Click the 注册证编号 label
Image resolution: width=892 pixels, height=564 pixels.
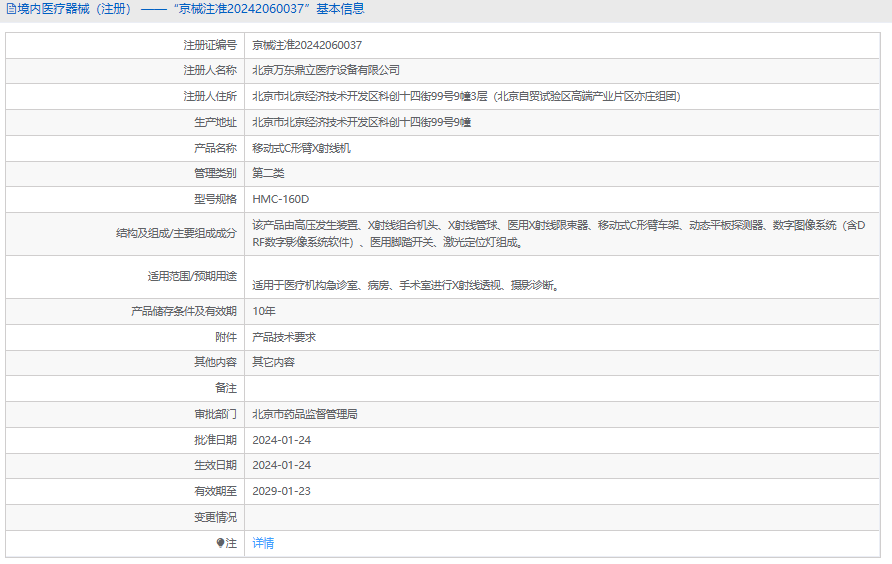click(x=210, y=46)
